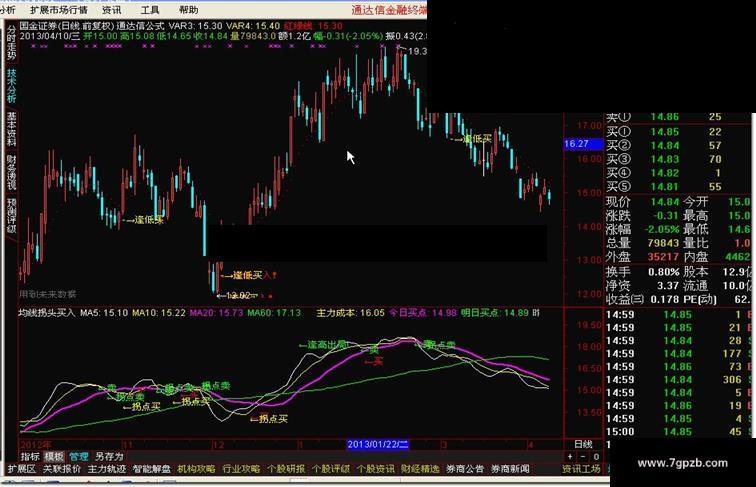Click the 涨跌 -0.31 value
The image size is (756, 487).
tap(665, 216)
